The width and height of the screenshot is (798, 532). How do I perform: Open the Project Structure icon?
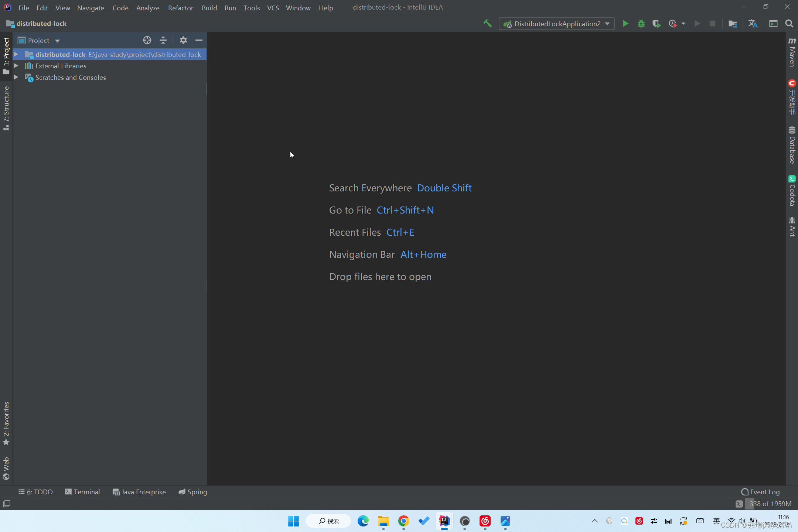(x=733, y=24)
